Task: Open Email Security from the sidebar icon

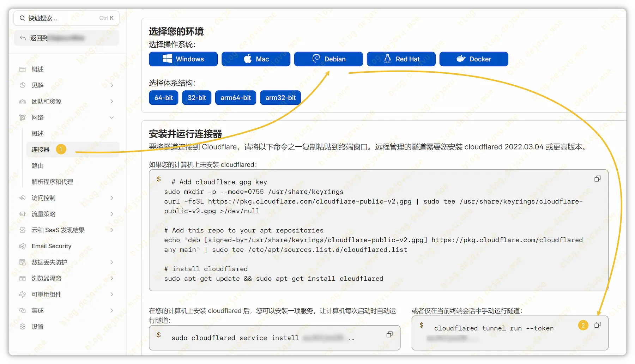Action: click(x=22, y=246)
